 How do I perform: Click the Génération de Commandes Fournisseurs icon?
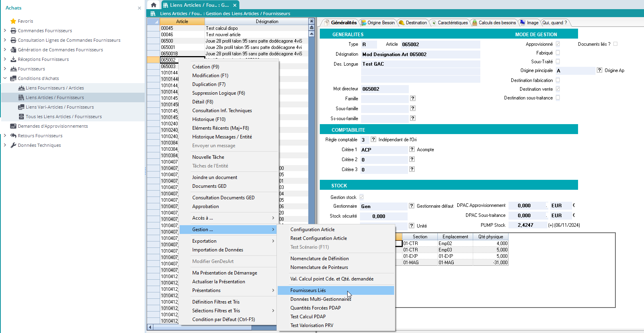[13, 50]
